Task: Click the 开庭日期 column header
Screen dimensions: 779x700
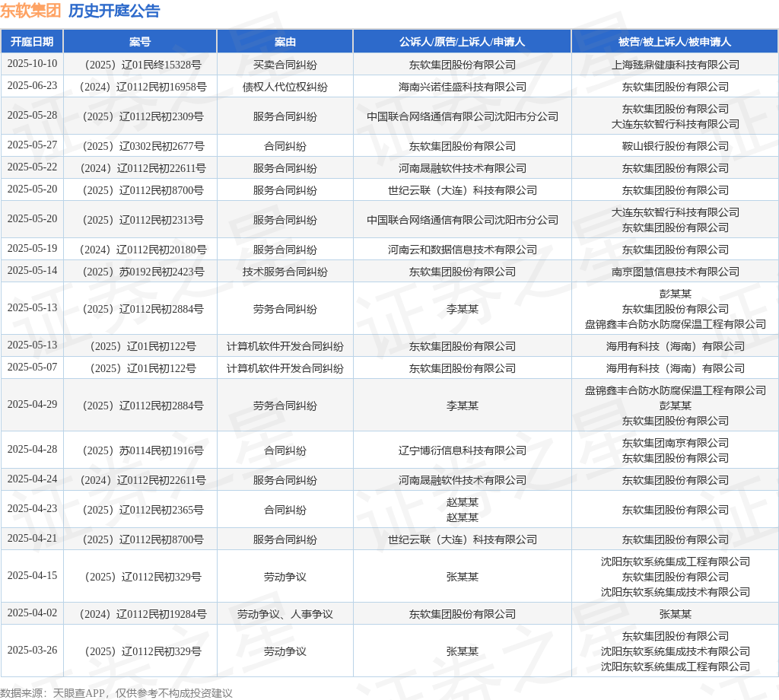Action: coord(32,42)
